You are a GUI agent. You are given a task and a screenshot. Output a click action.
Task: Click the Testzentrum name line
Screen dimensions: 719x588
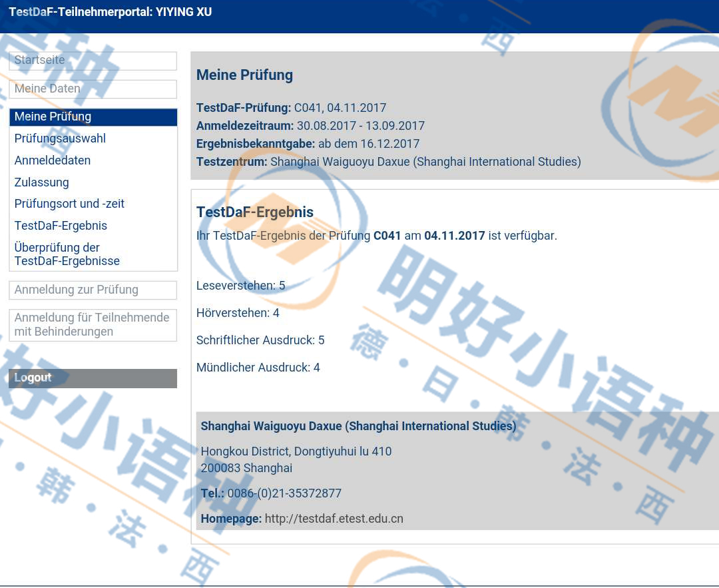388,162
